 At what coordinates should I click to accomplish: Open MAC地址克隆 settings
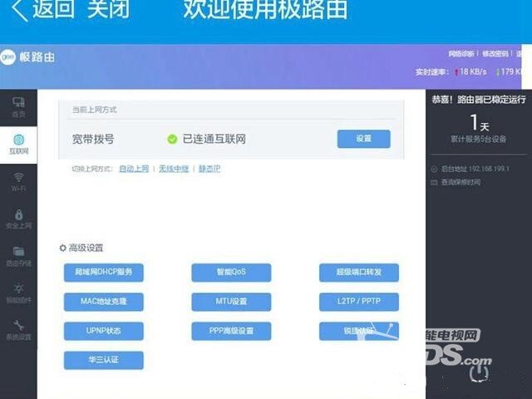click(x=104, y=301)
